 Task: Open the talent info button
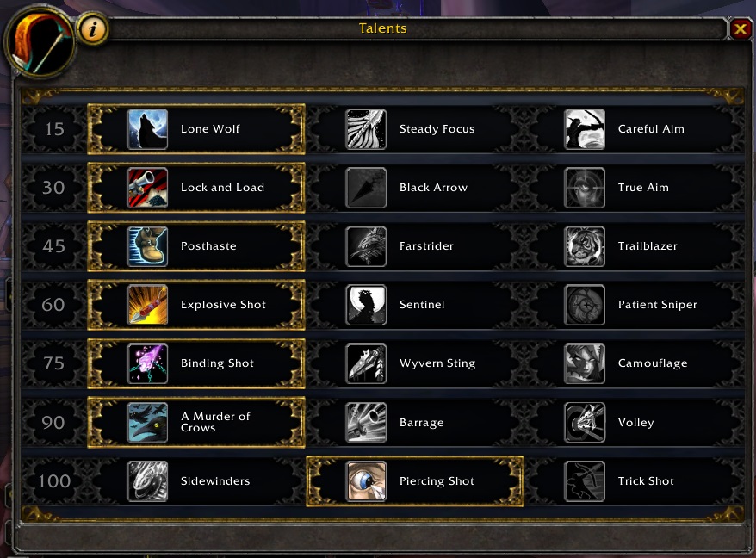(x=92, y=30)
